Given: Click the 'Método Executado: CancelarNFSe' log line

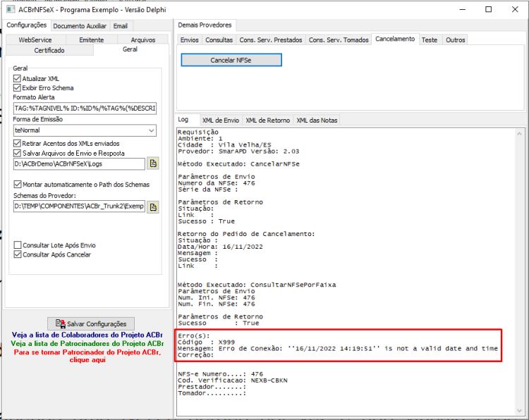Looking at the screenshot, I should point(238,164).
